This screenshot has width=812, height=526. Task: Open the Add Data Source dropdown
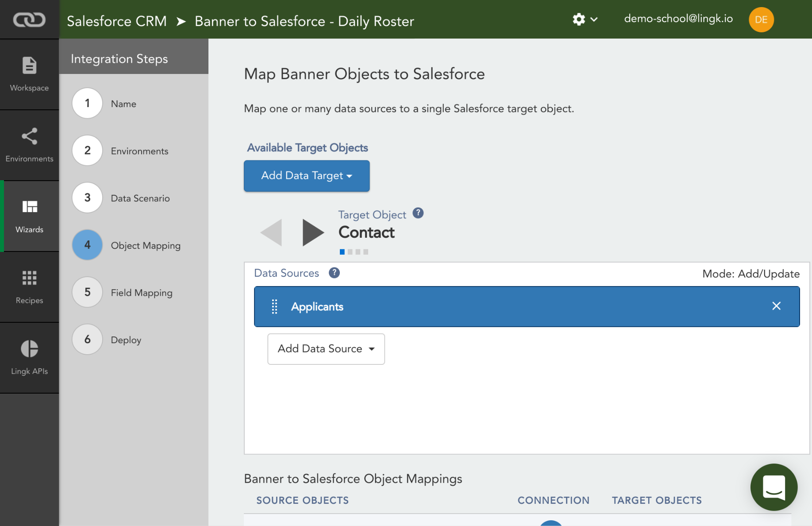tap(326, 349)
